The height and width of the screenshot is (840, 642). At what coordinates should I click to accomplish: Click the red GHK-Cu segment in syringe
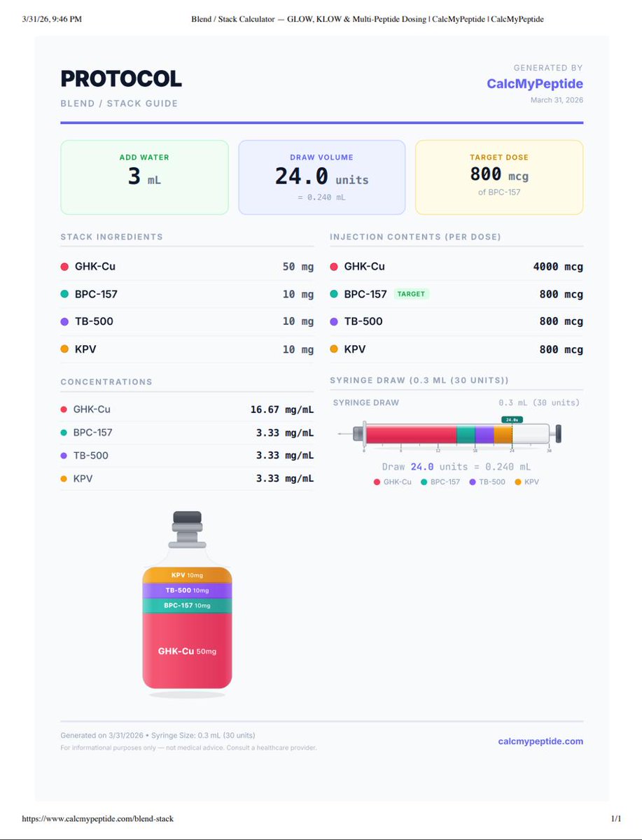[411, 434]
